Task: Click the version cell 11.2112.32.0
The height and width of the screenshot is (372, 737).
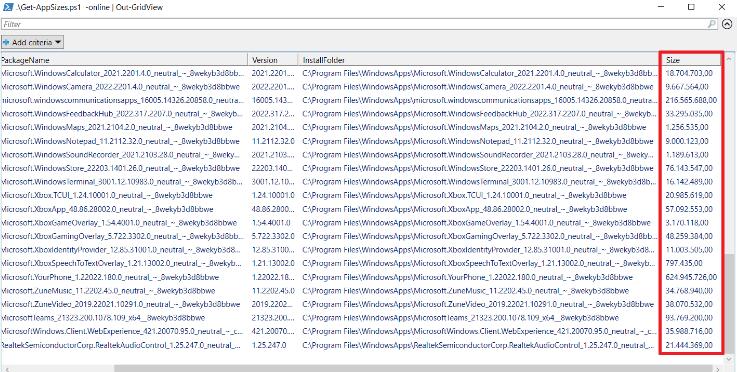Action: 273,141
